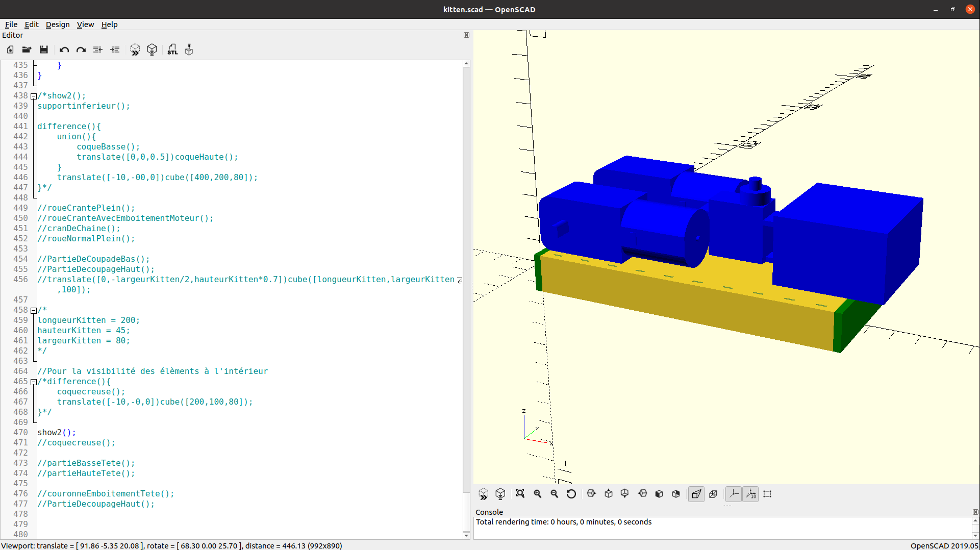
Task: Send design to 3D printer icon
Action: pyautogui.click(x=189, y=49)
